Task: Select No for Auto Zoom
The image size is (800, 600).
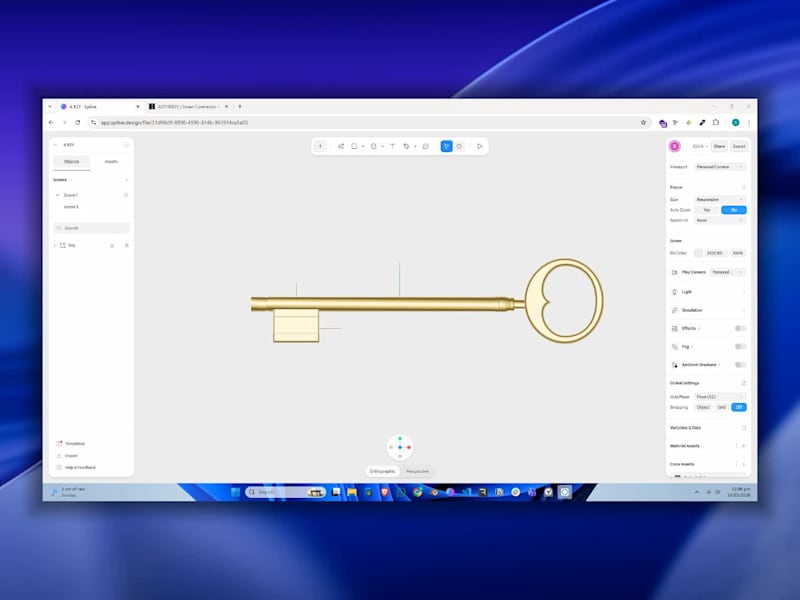Action: pyautogui.click(x=734, y=210)
